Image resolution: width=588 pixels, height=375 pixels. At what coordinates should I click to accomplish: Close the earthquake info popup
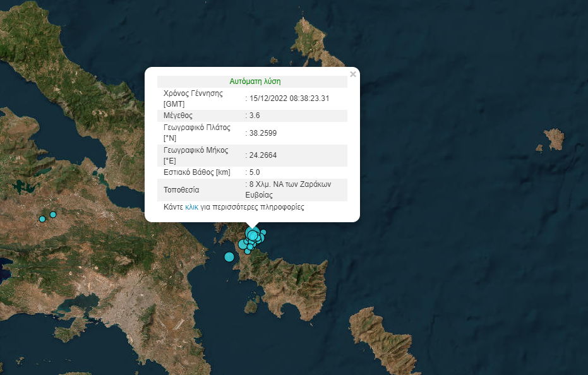(353, 74)
